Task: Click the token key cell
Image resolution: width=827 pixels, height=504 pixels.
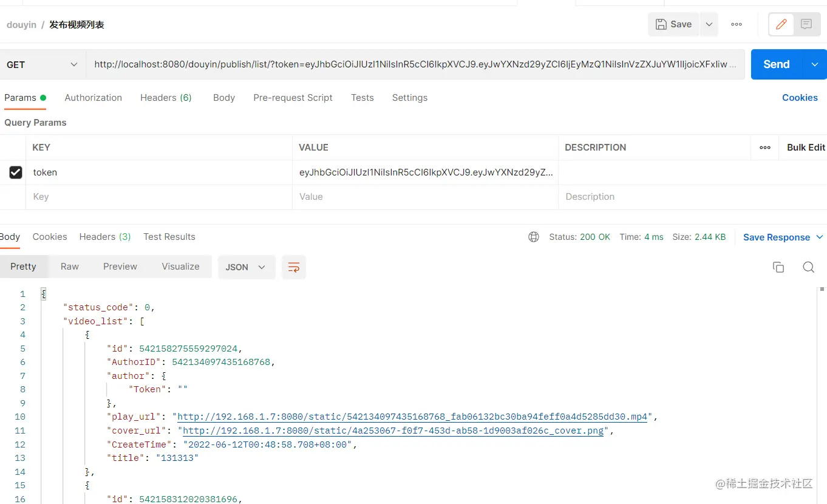Action: coord(159,172)
